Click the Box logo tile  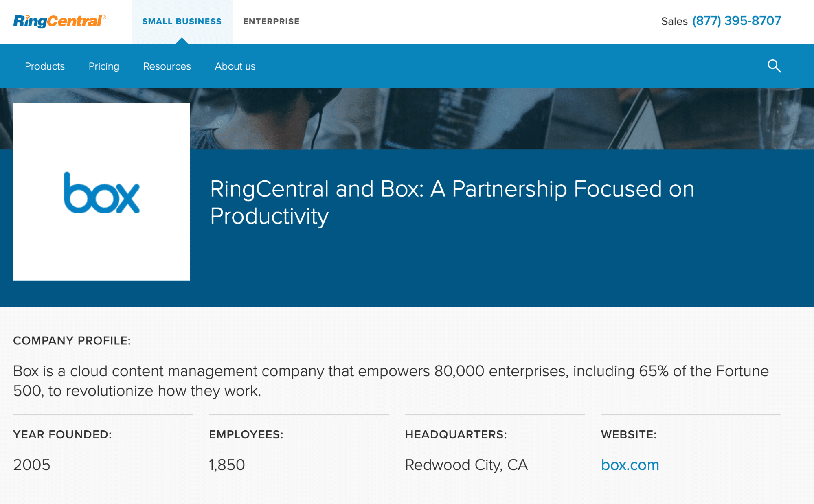pyautogui.click(x=101, y=192)
